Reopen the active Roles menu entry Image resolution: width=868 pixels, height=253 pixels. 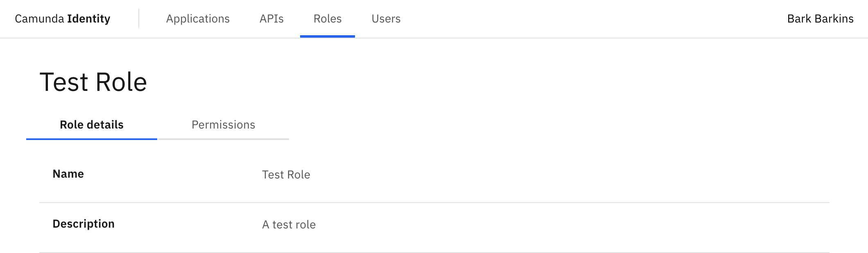[328, 19]
